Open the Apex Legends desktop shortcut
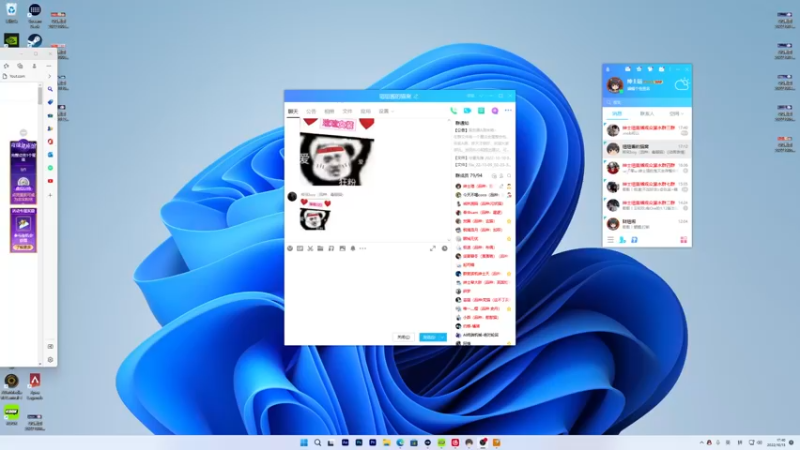The image size is (800, 450). click(x=35, y=386)
